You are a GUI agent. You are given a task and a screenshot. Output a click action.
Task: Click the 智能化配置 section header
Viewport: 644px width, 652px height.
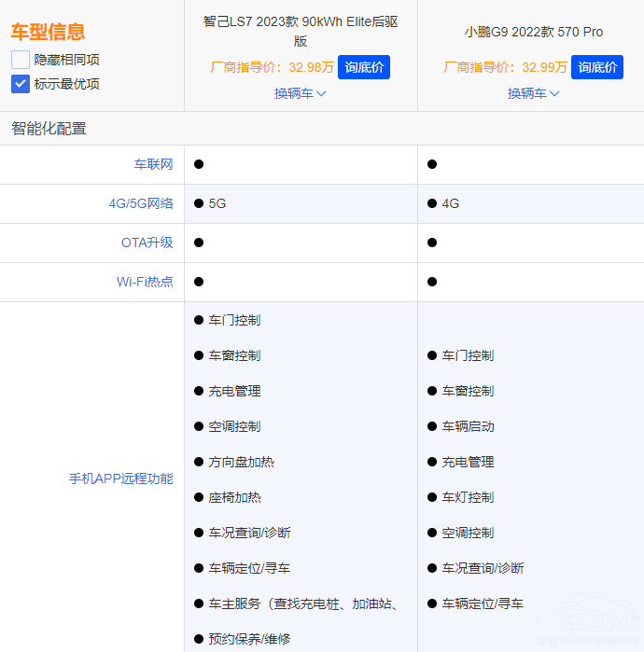(49, 129)
